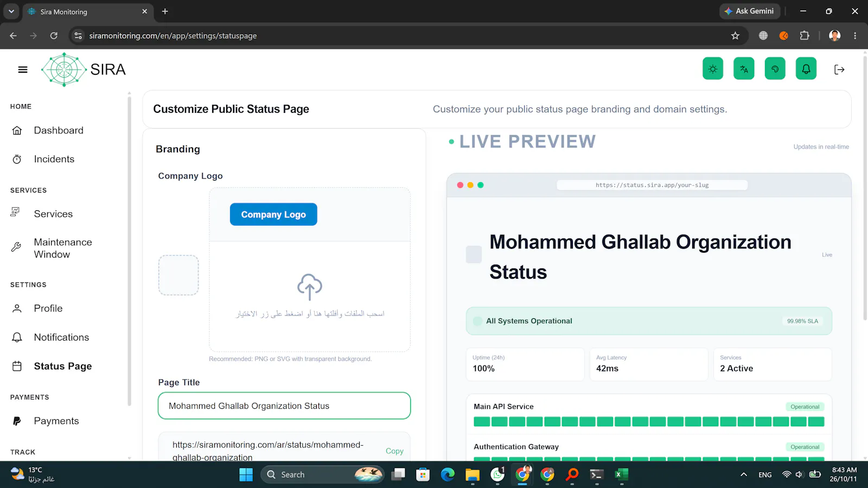Image resolution: width=868 pixels, height=488 pixels.
Task: Collapse the sidebar with hamburger menu icon
Action: pos(23,69)
